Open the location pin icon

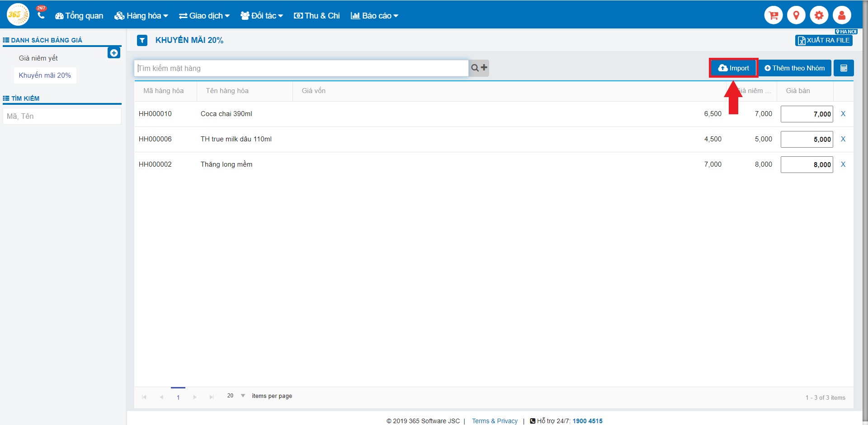click(x=796, y=15)
